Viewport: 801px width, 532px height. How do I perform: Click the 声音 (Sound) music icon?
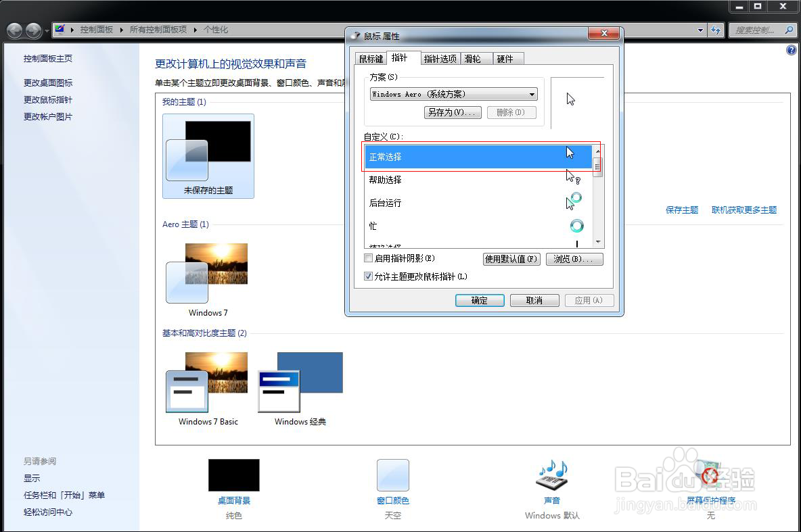551,475
